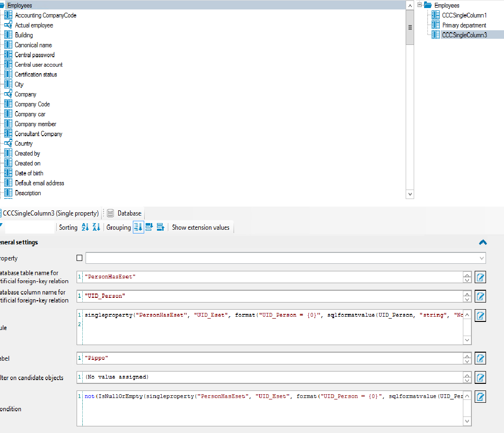
Task: Click into the "PersonHasEset" table name field
Action: [273, 277]
